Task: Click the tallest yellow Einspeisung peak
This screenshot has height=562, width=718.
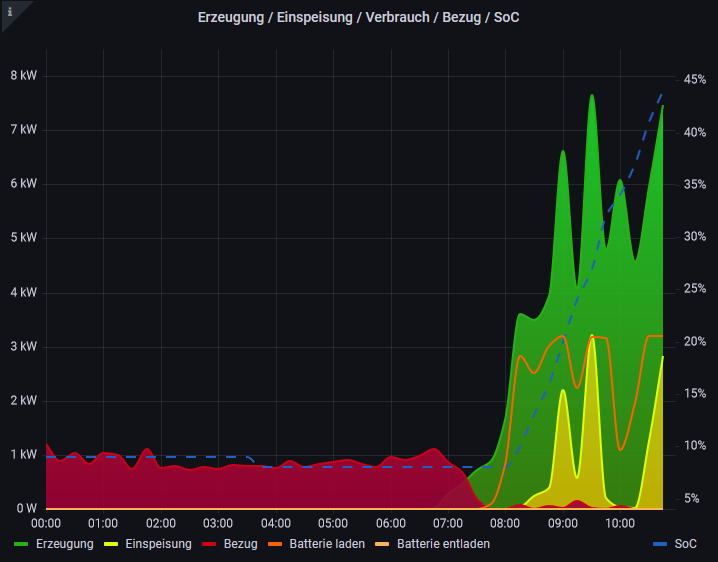Action: coord(592,336)
